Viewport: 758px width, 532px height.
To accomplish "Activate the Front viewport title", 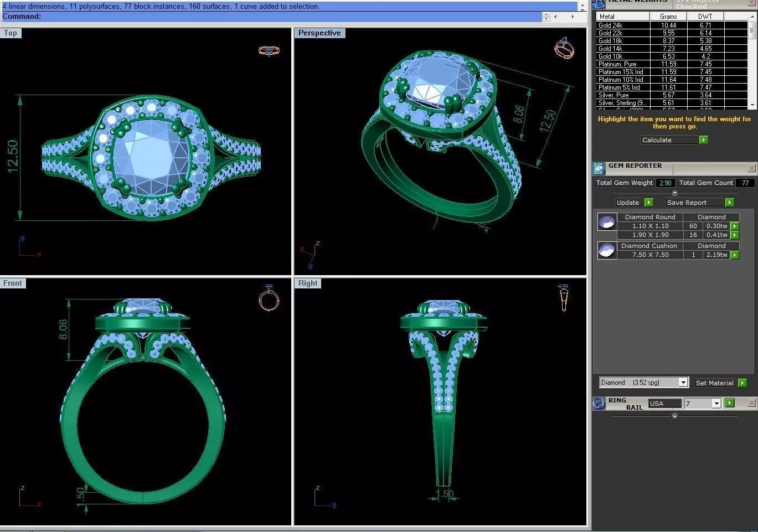I will (x=13, y=283).
